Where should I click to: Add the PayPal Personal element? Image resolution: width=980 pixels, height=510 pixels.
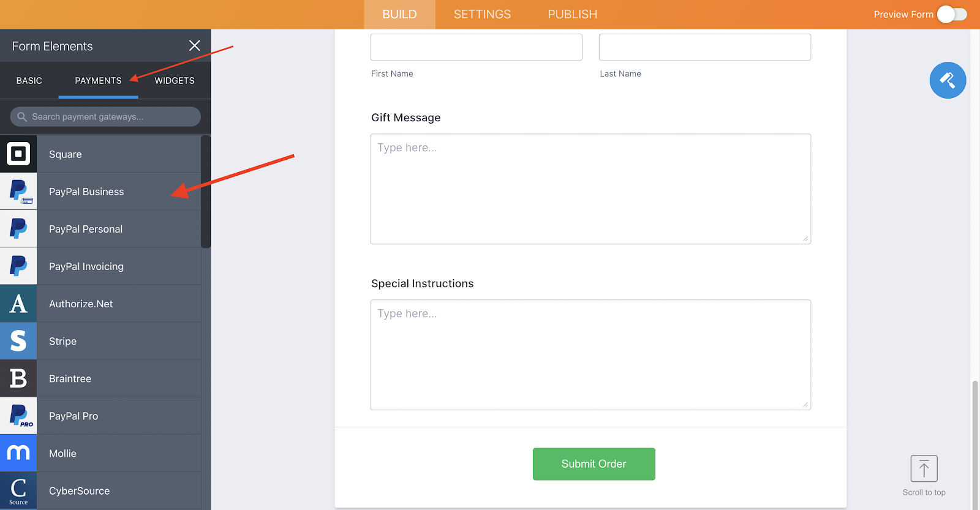pos(100,229)
